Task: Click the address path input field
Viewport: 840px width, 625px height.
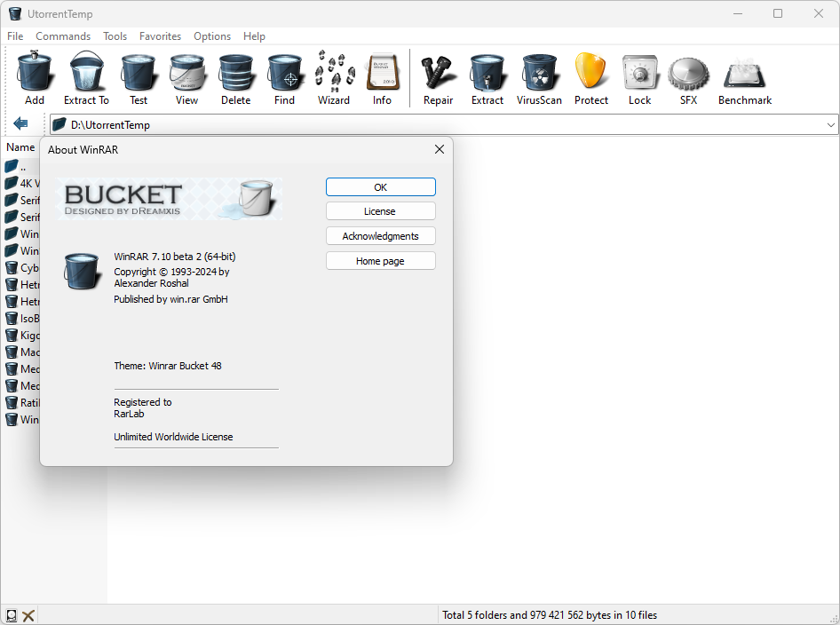Action: point(444,125)
